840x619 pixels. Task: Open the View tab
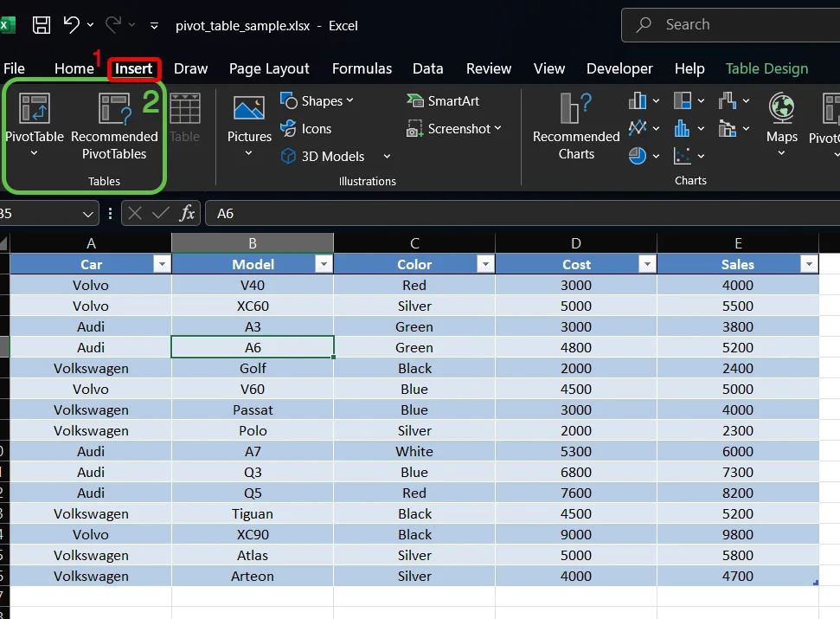pos(549,68)
